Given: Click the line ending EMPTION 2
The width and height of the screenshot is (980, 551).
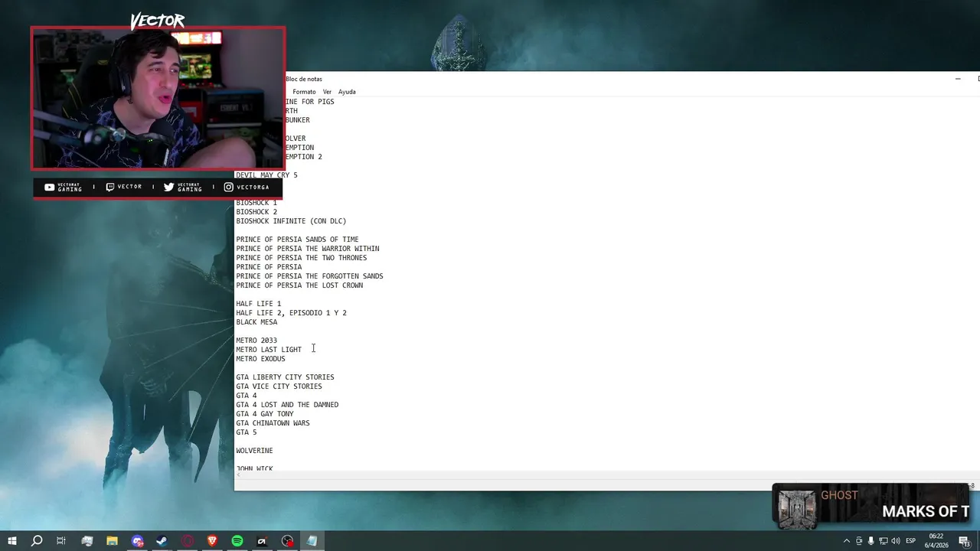Looking at the screenshot, I should 304,157.
